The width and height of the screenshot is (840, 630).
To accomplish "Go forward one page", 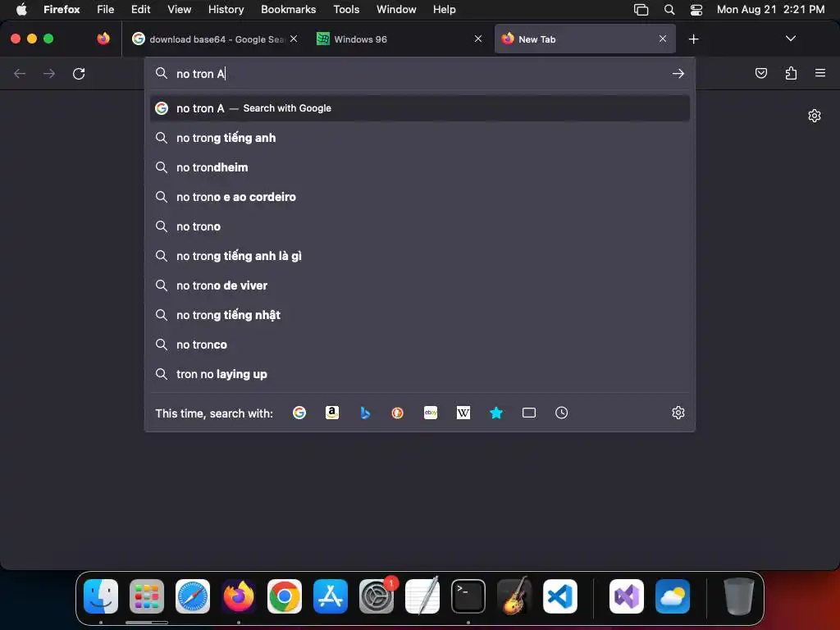I will [x=49, y=73].
